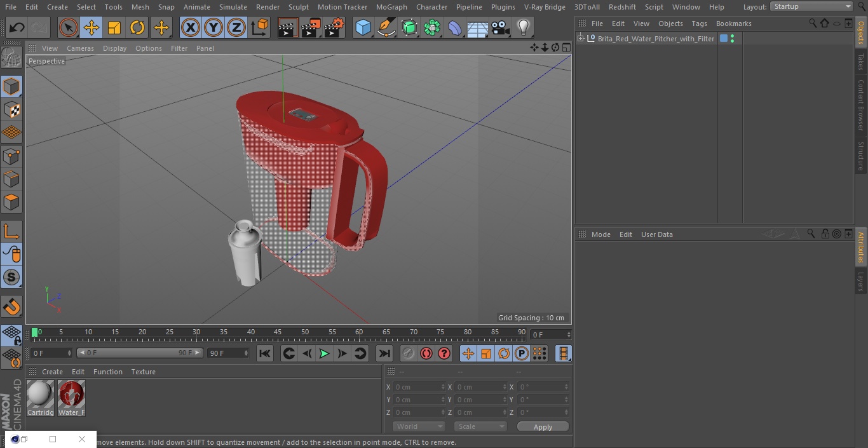Switch to Polygons mode

click(x=11, y=202)
